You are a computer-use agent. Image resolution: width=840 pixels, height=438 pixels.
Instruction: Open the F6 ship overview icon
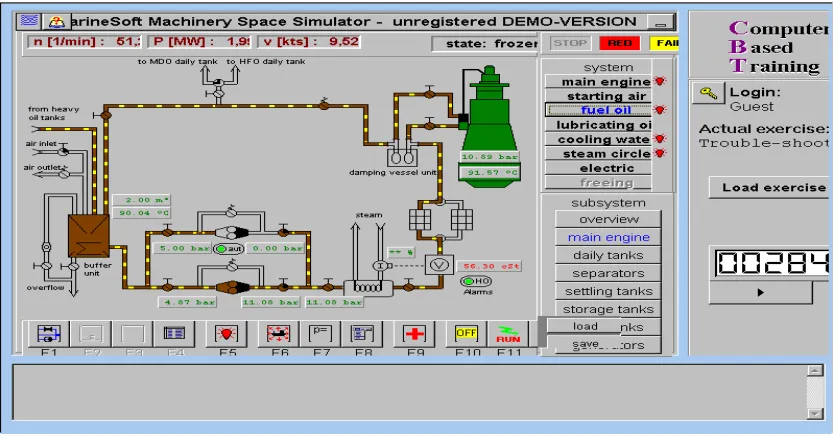278,334
